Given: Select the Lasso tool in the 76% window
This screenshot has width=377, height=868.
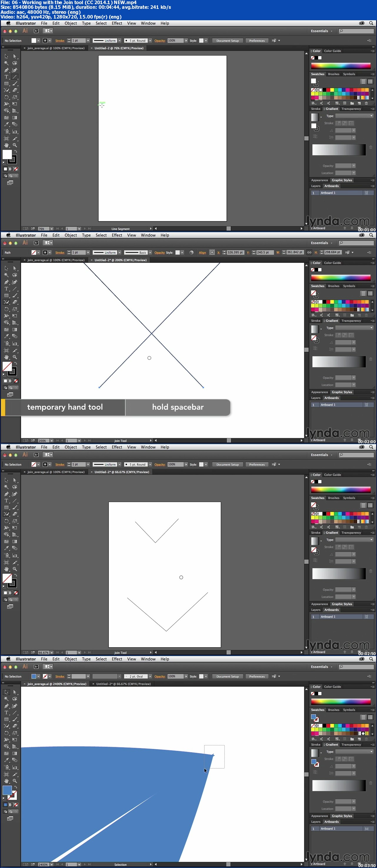Looking at the screenshot, I should click(x=15, y=63).
